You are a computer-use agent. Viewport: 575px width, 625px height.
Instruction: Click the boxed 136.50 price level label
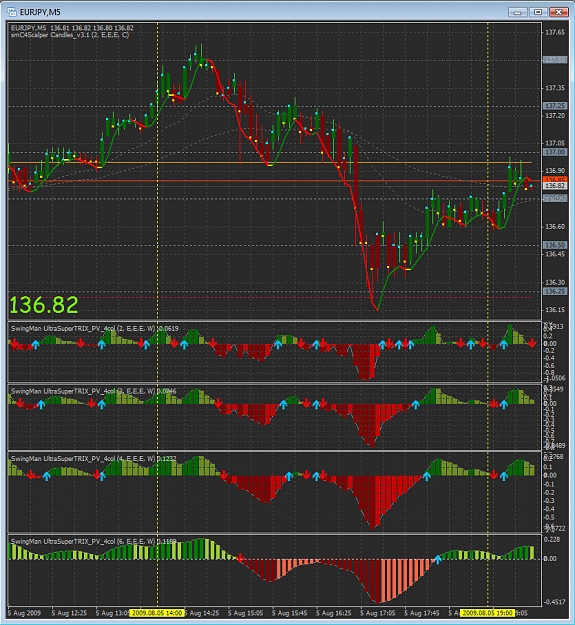click(x=555, y=245)
